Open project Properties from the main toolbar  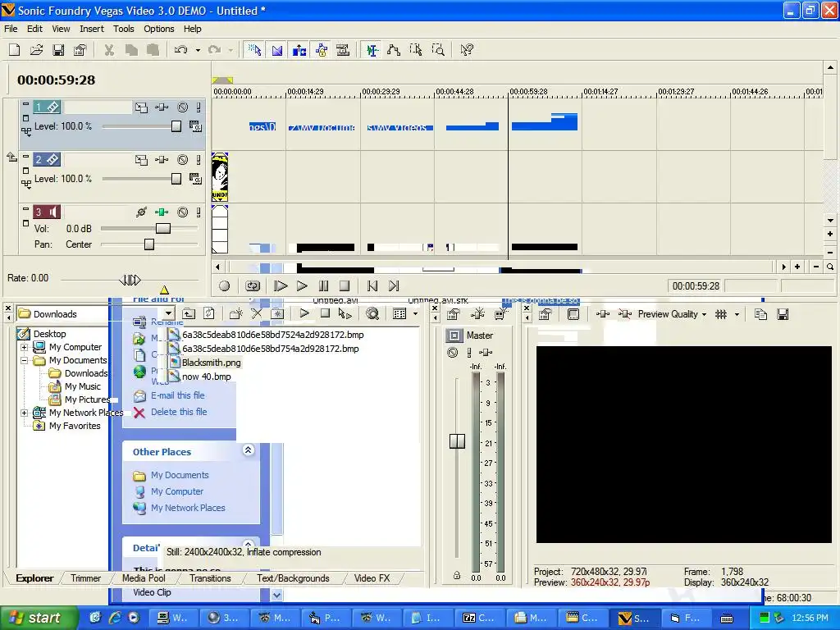80,50
